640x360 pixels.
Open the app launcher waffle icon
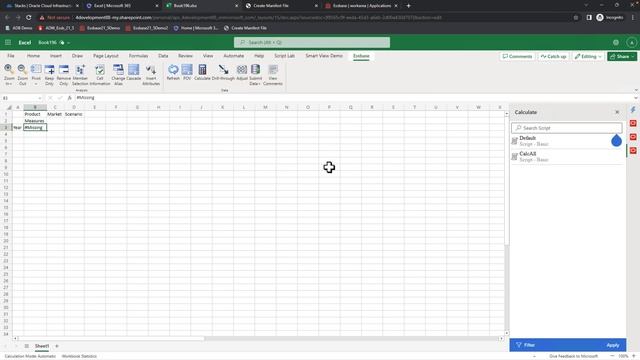pyautogui.click(x=8, y=42)
